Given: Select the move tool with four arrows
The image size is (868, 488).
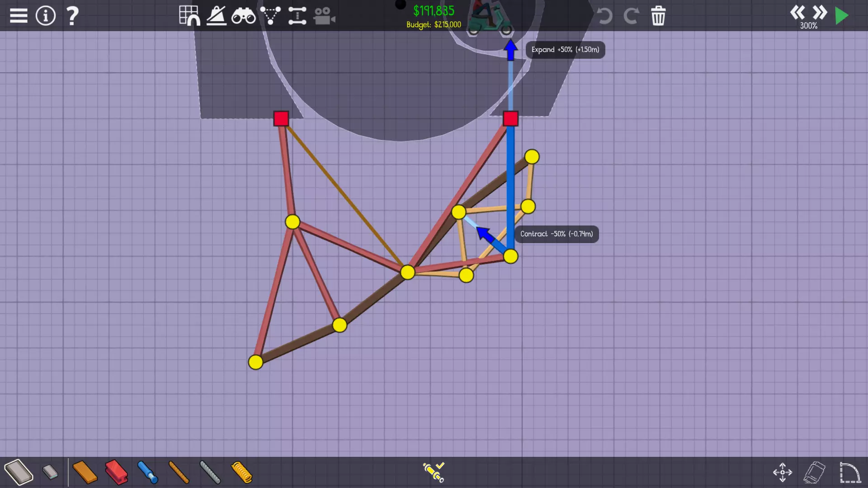Looking at the screenshot, I should pos(782,472).
